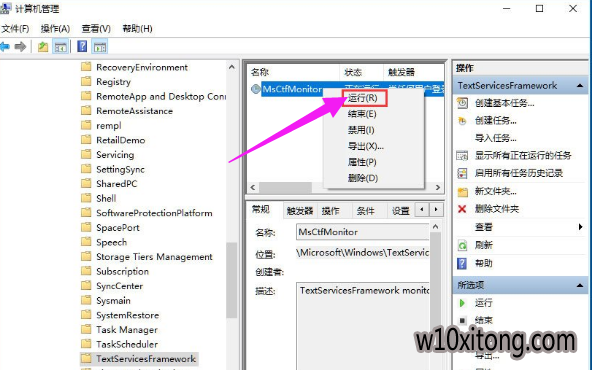Screen dimensions: 592x370
Task: Click task list horizontal scroll-right arrow
Action: 438,187
